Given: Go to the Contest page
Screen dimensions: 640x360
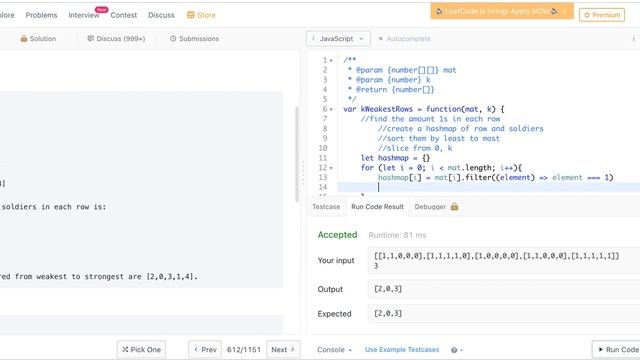Looking at the screenshot, I should 124,15.
